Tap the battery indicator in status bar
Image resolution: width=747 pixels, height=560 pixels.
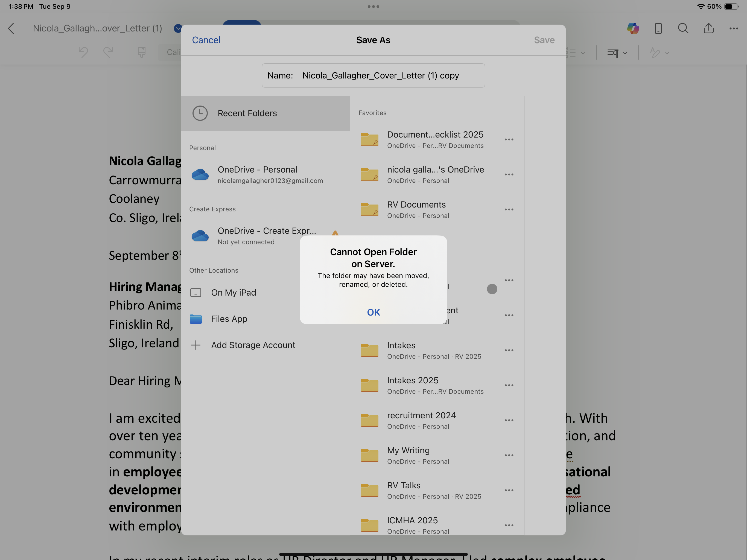[731, 6]
